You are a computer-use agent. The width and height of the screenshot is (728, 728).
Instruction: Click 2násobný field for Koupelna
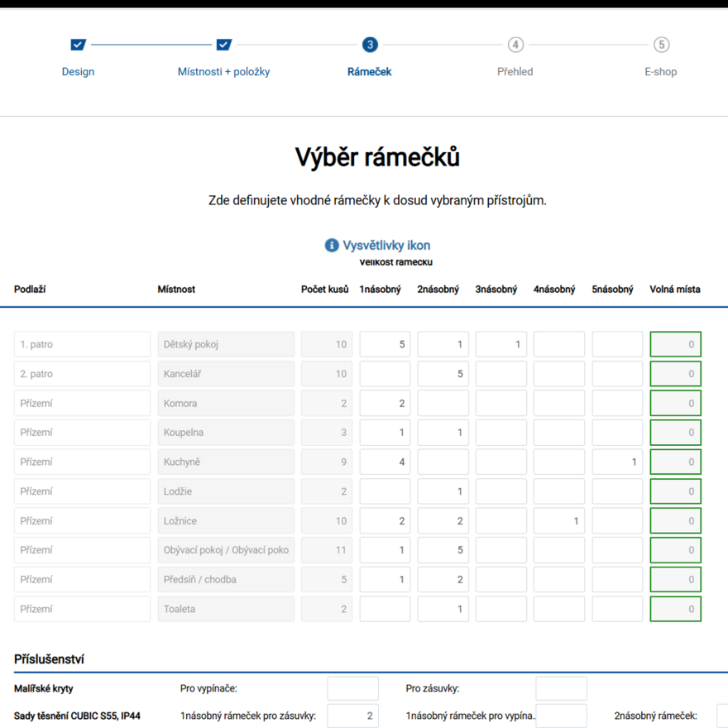point(443,432)
